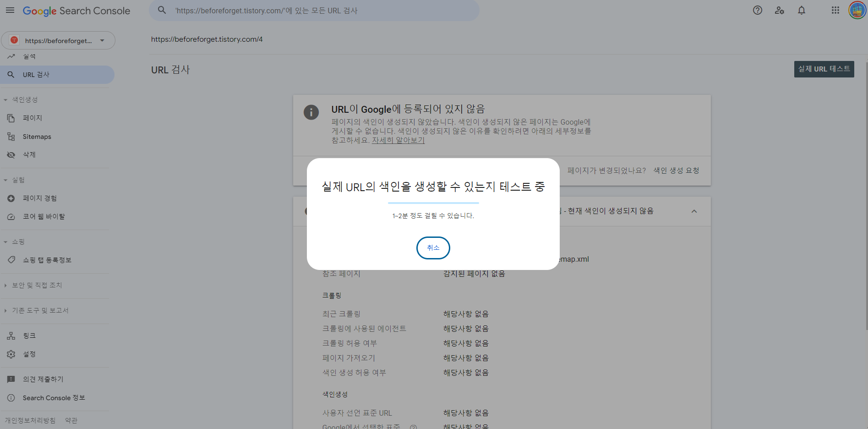Click the Sitemaps tree icon

tap(11, 137)
